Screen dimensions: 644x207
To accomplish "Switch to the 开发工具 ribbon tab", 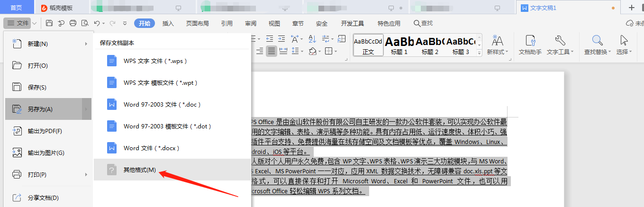I will (353, 23).
